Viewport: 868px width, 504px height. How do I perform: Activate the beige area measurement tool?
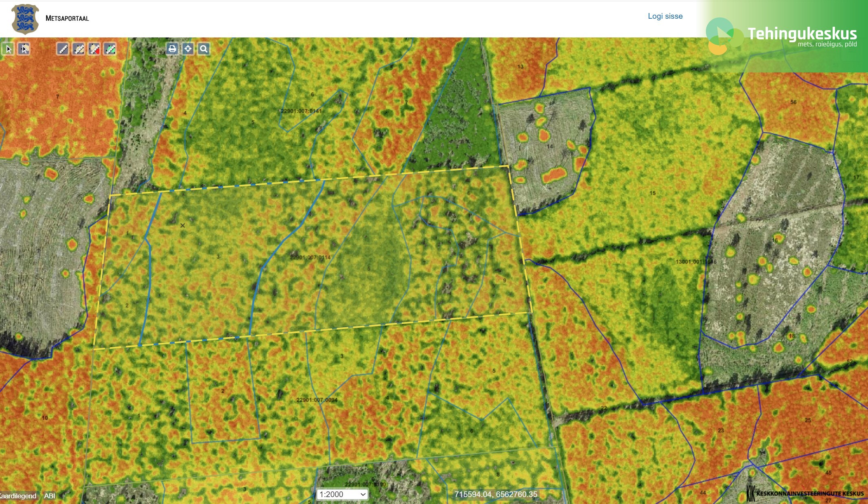tap(79, 49)
